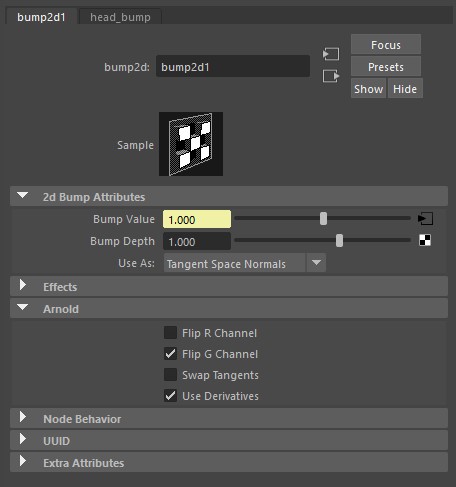
Task: Click the Bump Depth number field
Action: [197, 241]
